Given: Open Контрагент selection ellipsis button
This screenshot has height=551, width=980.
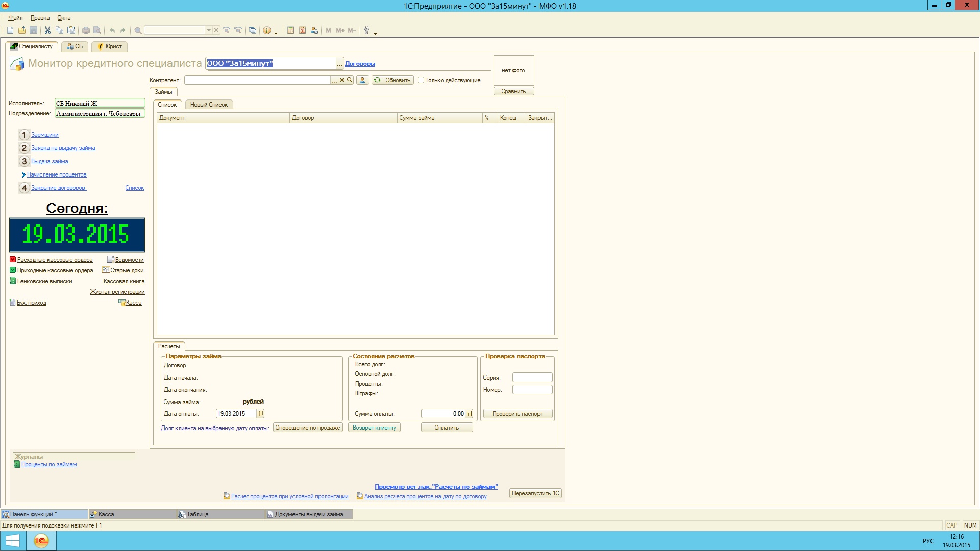Looking at the screenshot, I should 334,80.
